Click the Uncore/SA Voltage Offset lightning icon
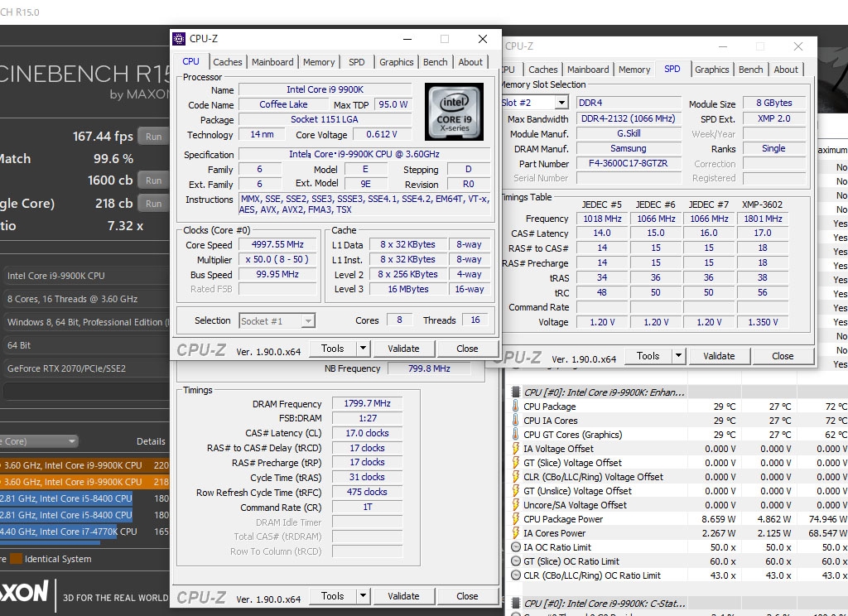848x616 pixels. pos(515,505)
